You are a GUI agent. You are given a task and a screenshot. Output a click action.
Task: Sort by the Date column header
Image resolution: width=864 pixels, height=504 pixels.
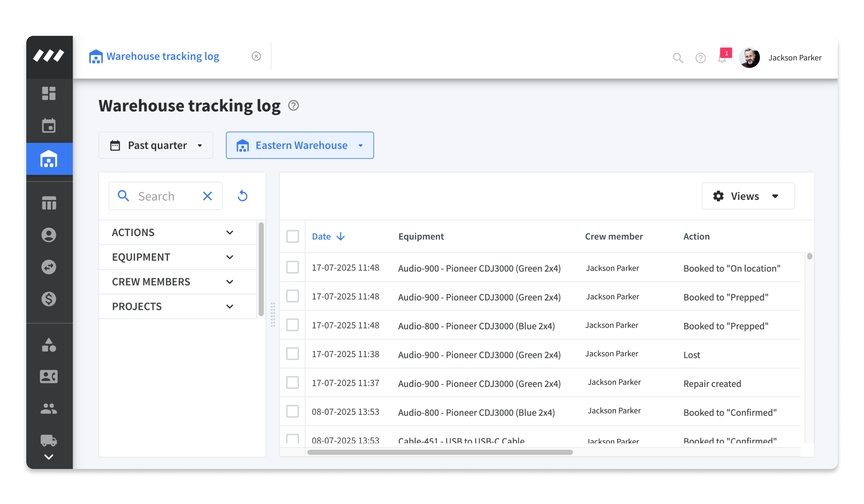(321, 236)
